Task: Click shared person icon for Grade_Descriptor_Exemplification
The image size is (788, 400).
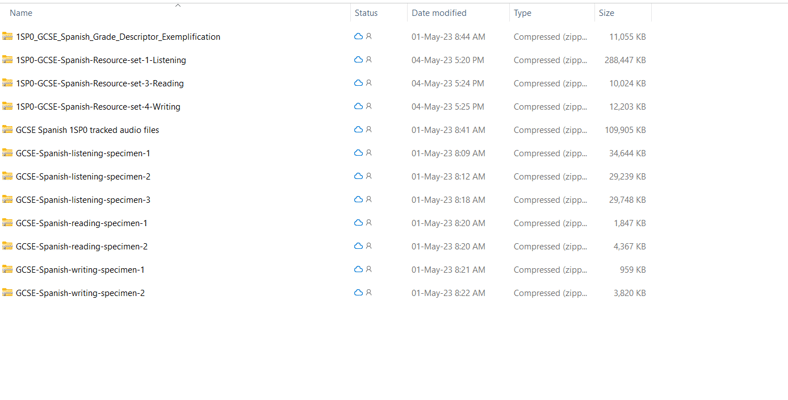Action: coord(369,36)
